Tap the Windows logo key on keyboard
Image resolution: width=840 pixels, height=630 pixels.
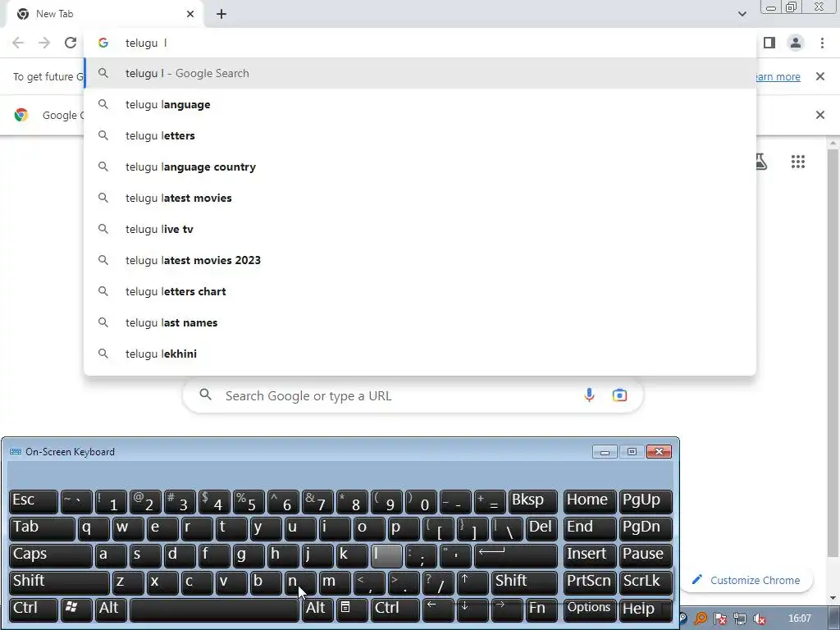click(76, 609)
